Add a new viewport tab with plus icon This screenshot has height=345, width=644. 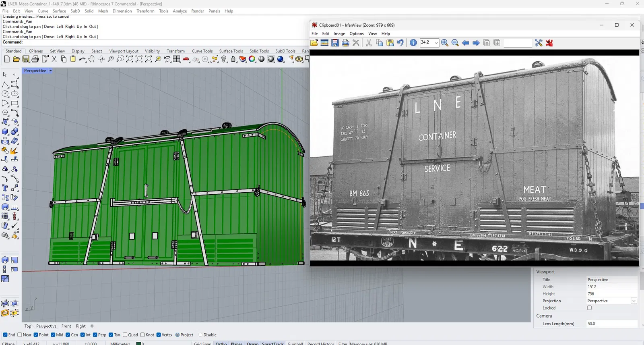coord(92,326)
